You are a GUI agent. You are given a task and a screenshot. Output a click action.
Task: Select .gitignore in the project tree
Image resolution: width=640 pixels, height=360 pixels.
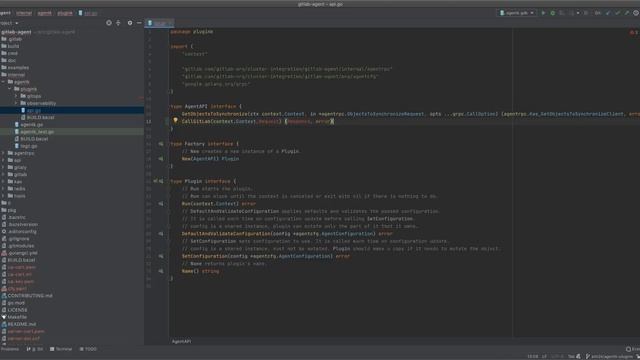[x=18, y=238]
